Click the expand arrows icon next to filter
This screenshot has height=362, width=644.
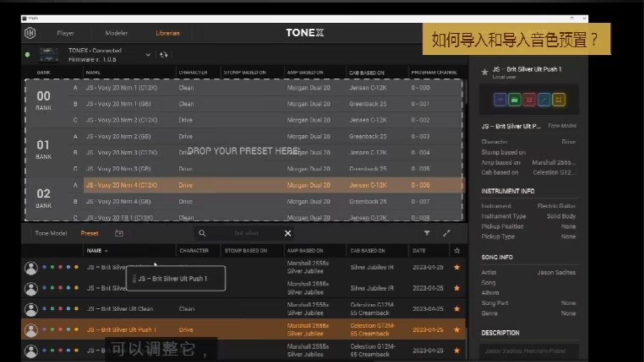tap(446, 233)
